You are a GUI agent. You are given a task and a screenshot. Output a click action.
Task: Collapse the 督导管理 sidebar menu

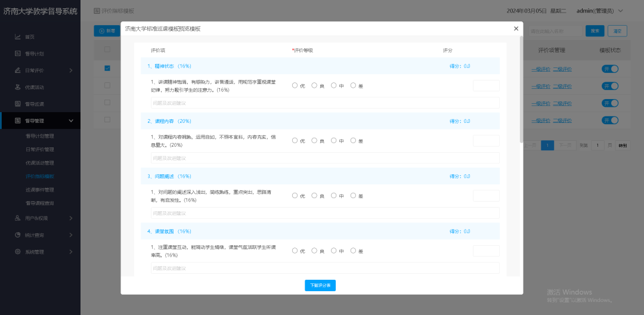70,121
